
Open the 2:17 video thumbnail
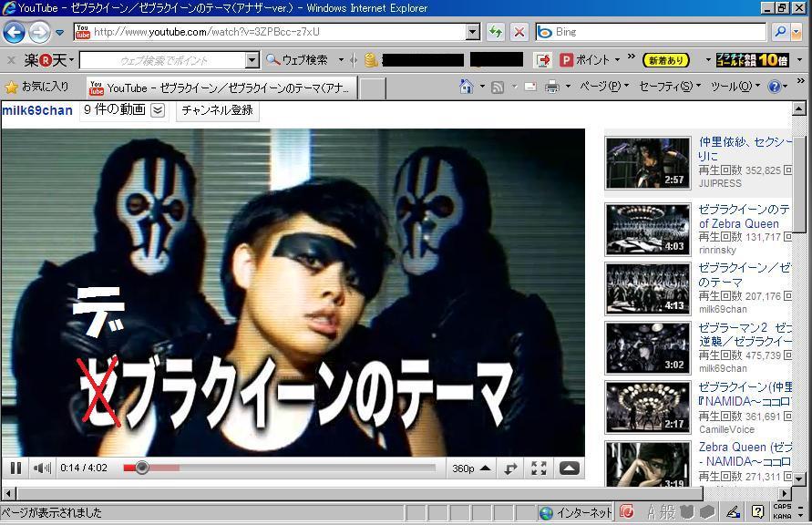click(x=647, y=407)
